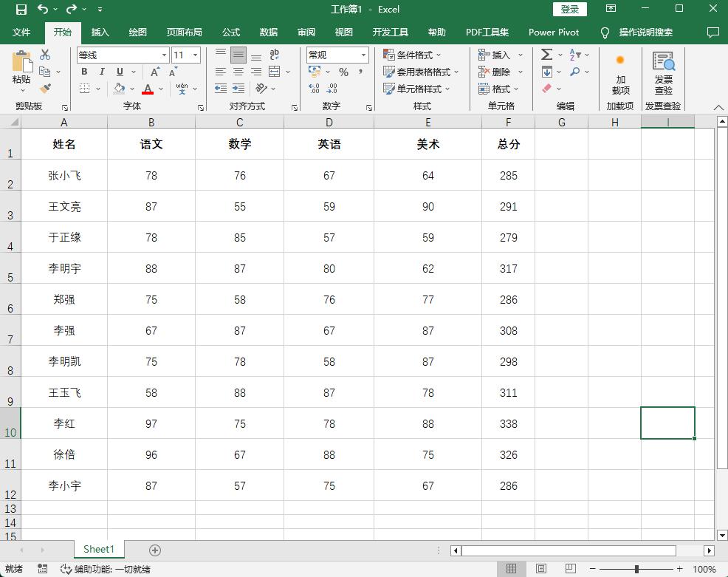Increase font size with larger A icon
Screen dimensions: 728x577
(155, 72)
